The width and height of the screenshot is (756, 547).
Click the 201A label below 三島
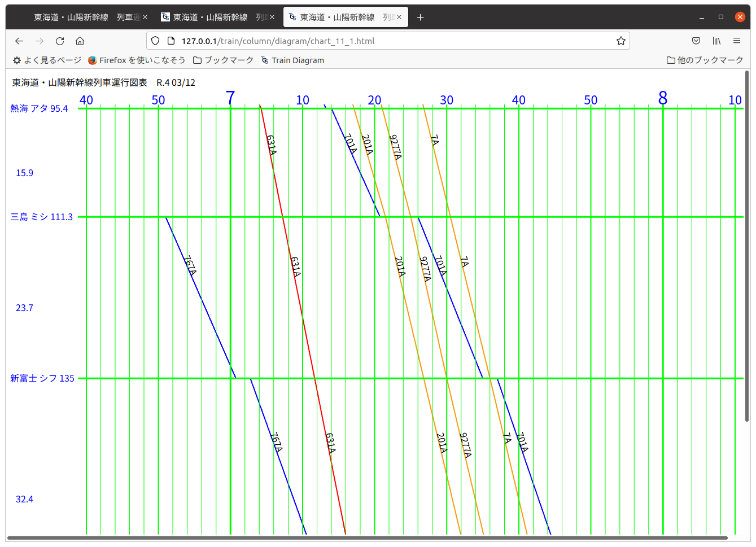click(400, 266)
